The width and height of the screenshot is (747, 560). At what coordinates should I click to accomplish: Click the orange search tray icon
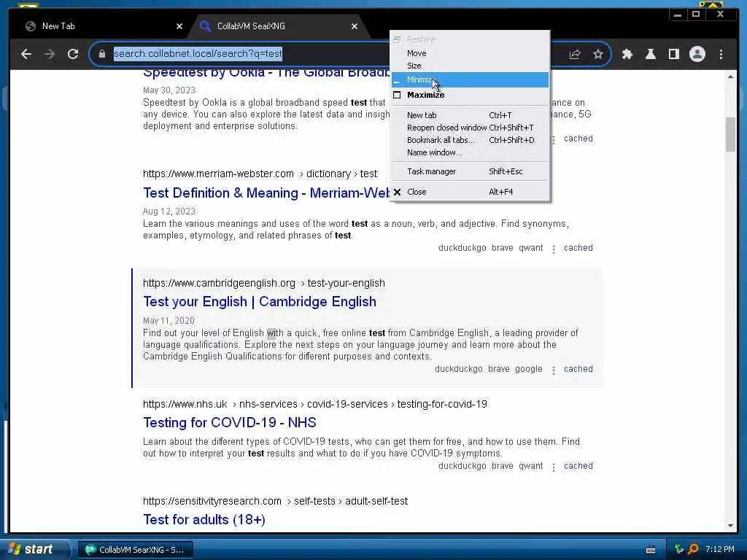(x=694, y=550)
